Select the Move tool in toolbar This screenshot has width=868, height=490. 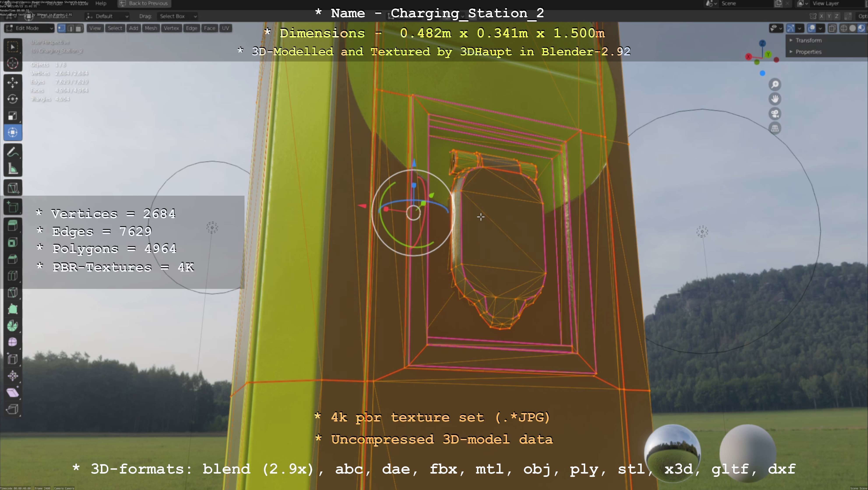12,82
